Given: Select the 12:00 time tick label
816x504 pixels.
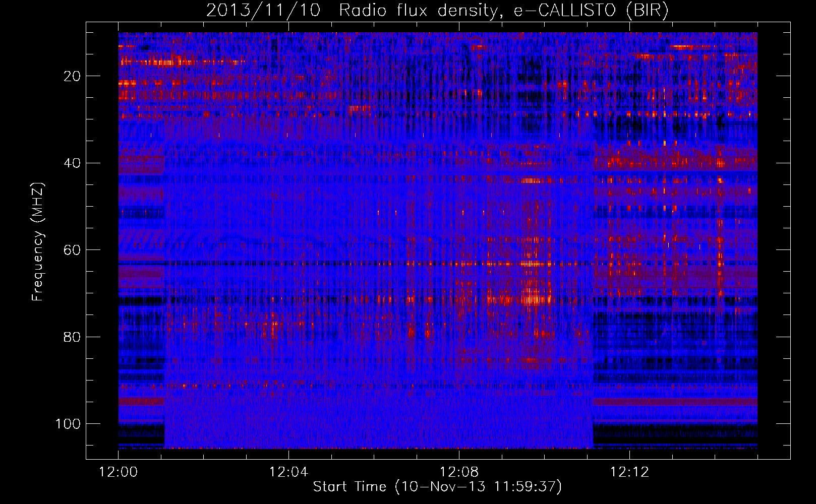Looking at the screenshot, I should pyautogui.click(x=119, y=472).
